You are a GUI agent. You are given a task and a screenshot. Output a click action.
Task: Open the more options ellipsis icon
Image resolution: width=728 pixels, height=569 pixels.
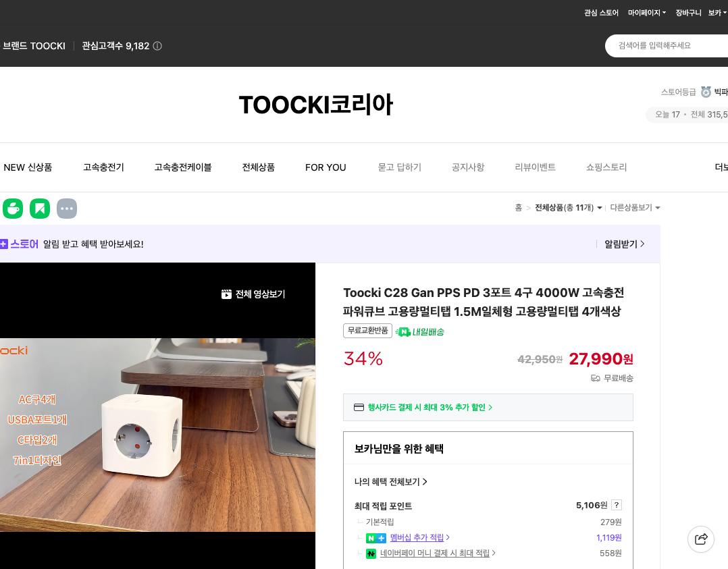click(x=66, y=208)
